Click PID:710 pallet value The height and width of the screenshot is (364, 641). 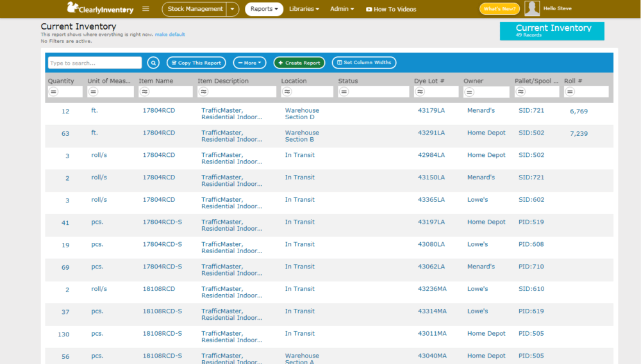(531, 267)
